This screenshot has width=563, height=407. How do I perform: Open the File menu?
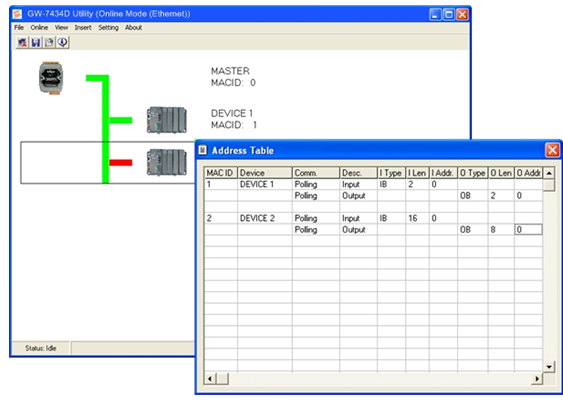tap(19, 28)
